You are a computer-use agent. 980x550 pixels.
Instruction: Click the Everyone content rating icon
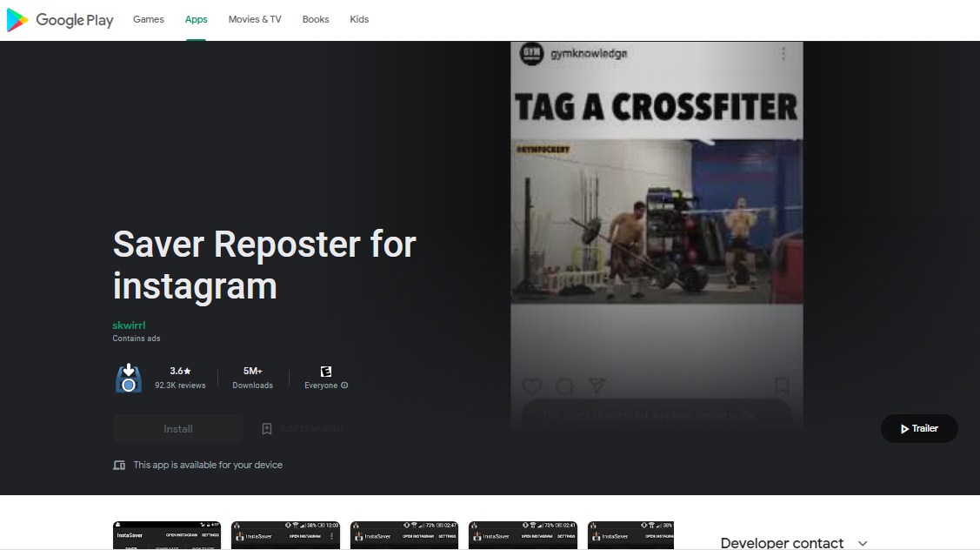tap(325, 372)
